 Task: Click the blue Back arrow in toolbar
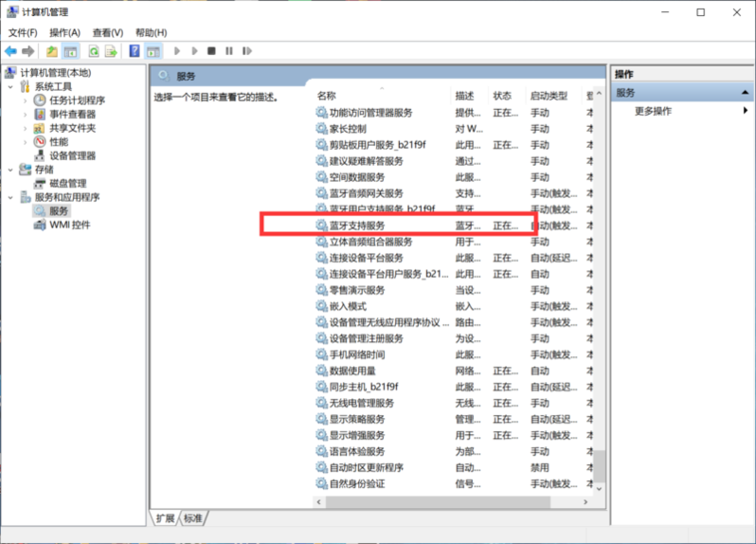click(10, 50)
